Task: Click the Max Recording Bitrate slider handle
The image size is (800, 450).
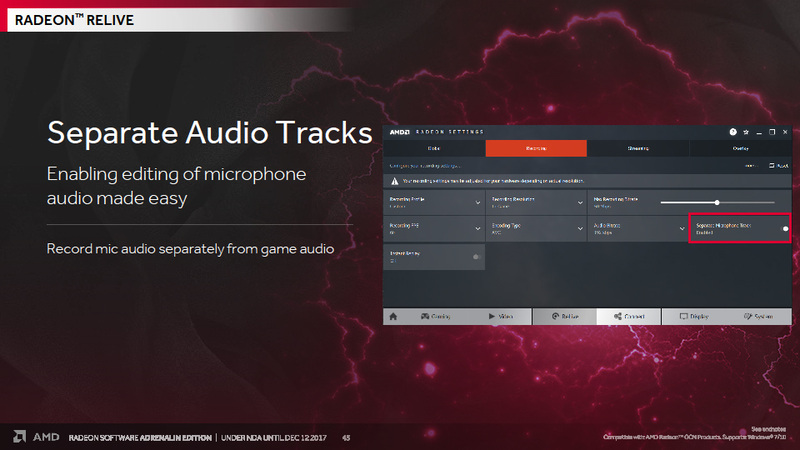Action: click(717, 203)
